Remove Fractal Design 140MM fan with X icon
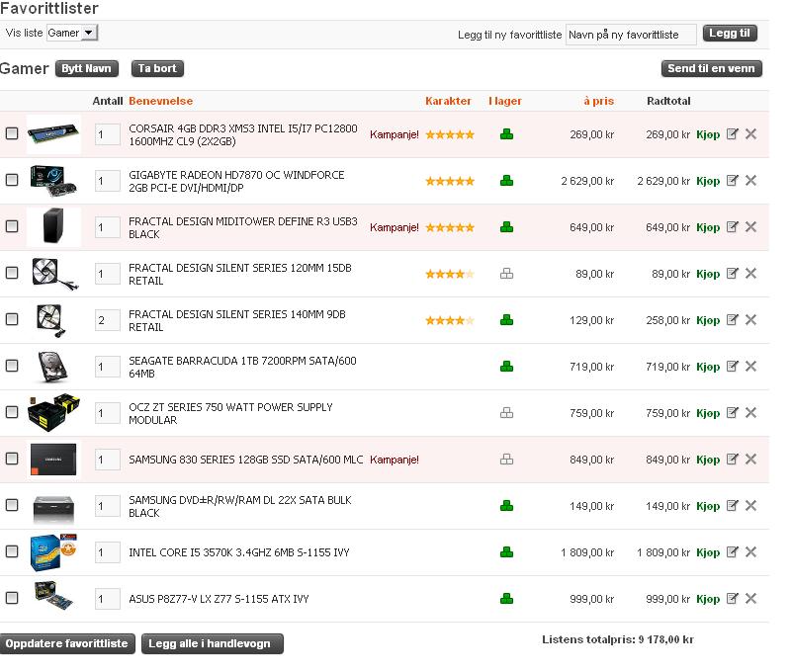Image resolution: width=792 pixels, height=672 pixels. 751,319
